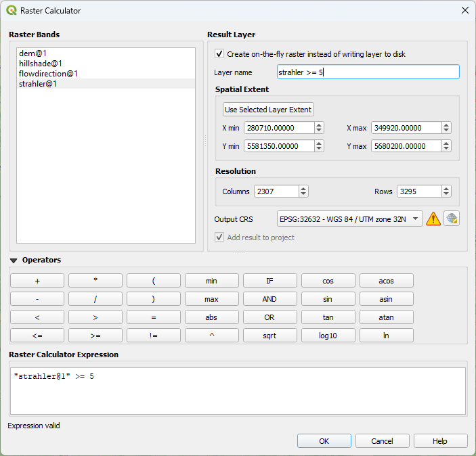Close the Raster Calculator dialog

(464, 10)
